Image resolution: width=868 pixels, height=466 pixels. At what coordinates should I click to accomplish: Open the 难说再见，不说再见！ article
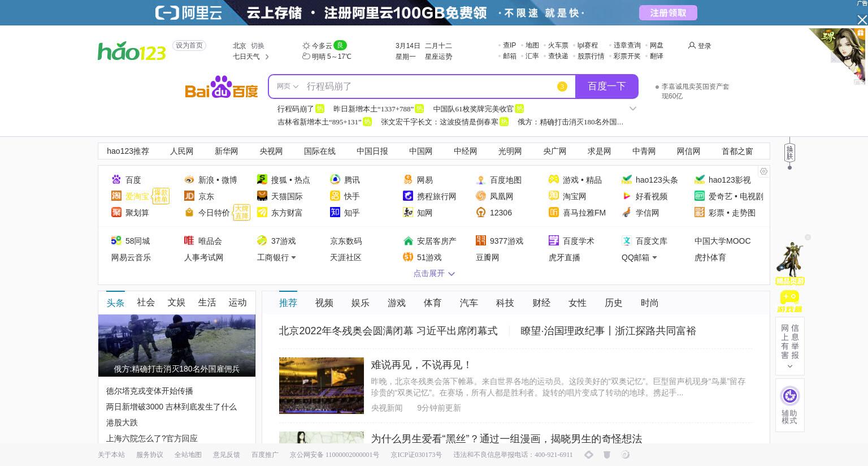click(x=421, y=365)
